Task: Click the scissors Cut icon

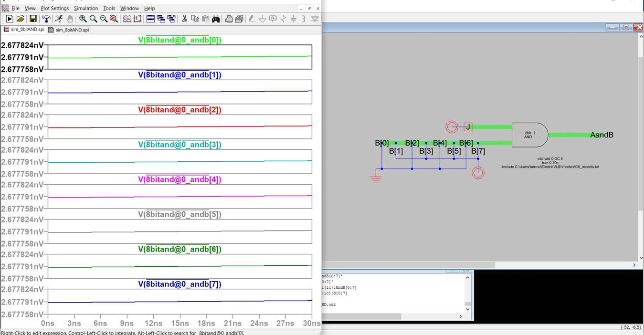Action: pos(185,19)
